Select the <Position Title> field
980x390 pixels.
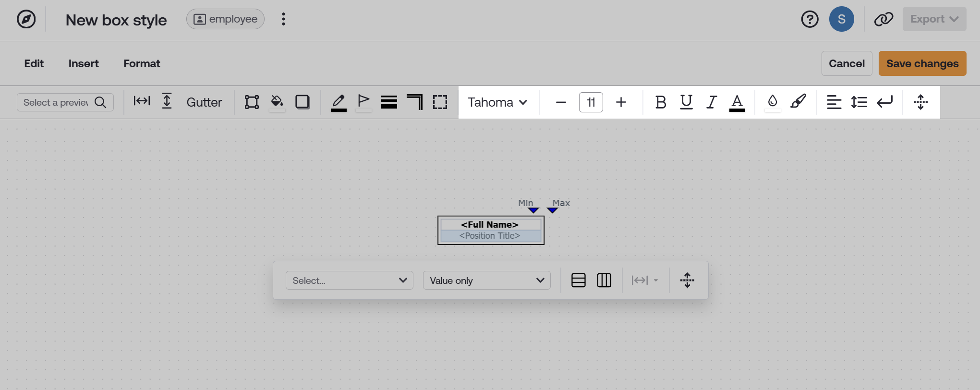pos(490,236)
